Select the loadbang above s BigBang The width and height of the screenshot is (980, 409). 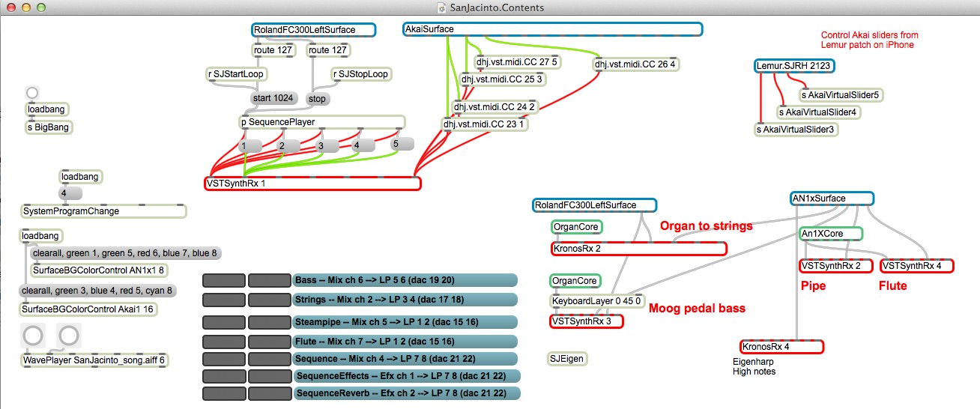click(x=46, y=109)
